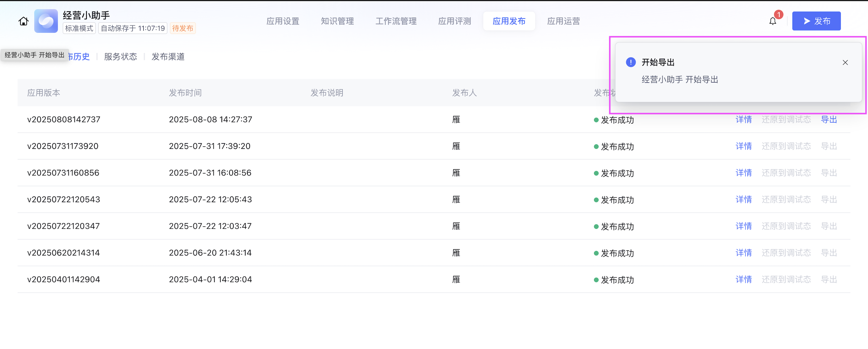Click the 发布说明 column header

click(x=327, y=93)
